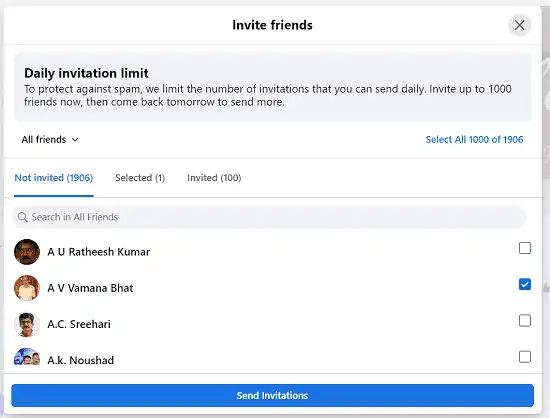The image size is (550, 418).
Task: Select A.k. Noushad's checkbox
Action: click(x=525, y=357)
